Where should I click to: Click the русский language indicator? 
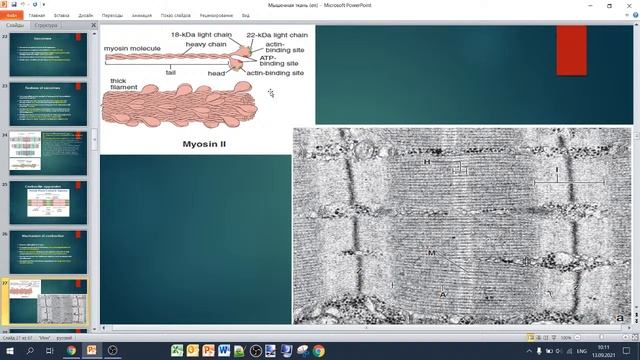[64, 338]
